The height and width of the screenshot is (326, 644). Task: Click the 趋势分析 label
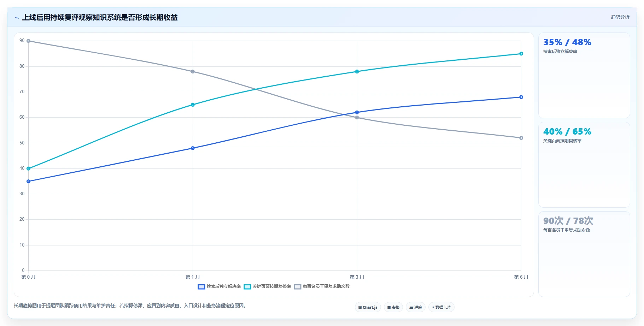(620, 17)
